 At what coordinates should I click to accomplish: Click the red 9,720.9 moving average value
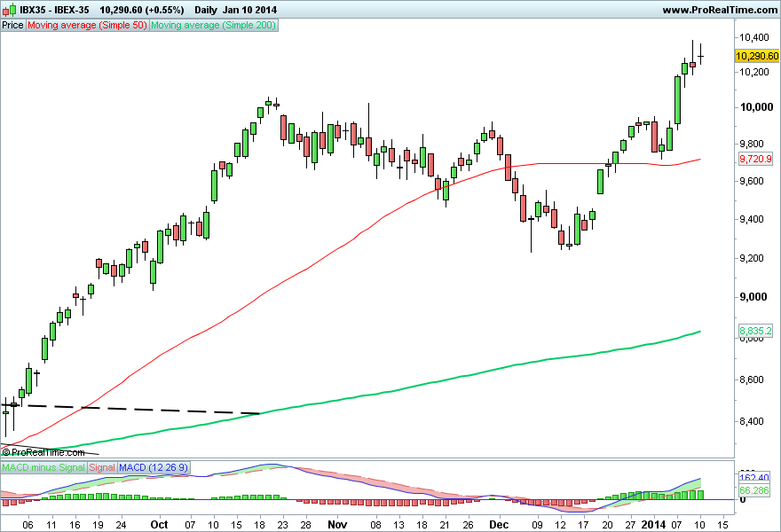755,159
